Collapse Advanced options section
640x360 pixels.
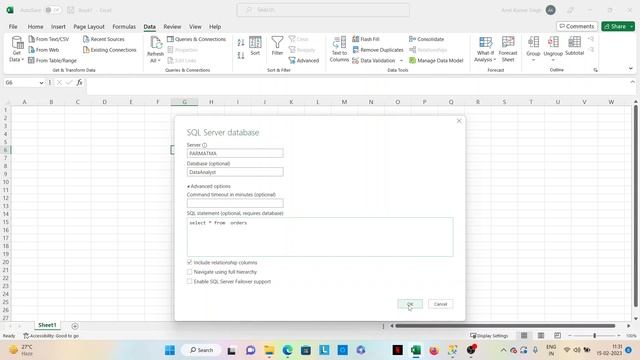point(209,186)
